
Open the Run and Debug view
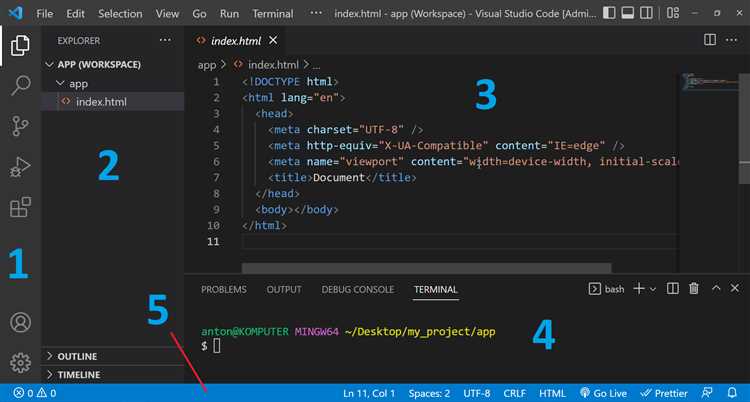(20, 167)
